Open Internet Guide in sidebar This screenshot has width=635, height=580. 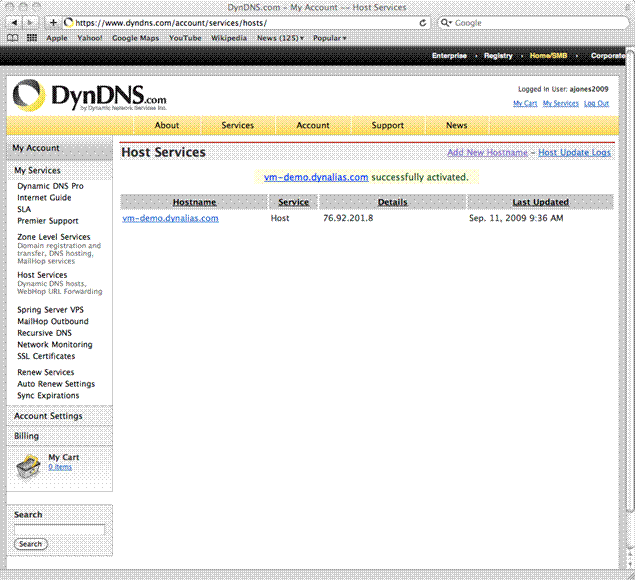tap(44, 198)
